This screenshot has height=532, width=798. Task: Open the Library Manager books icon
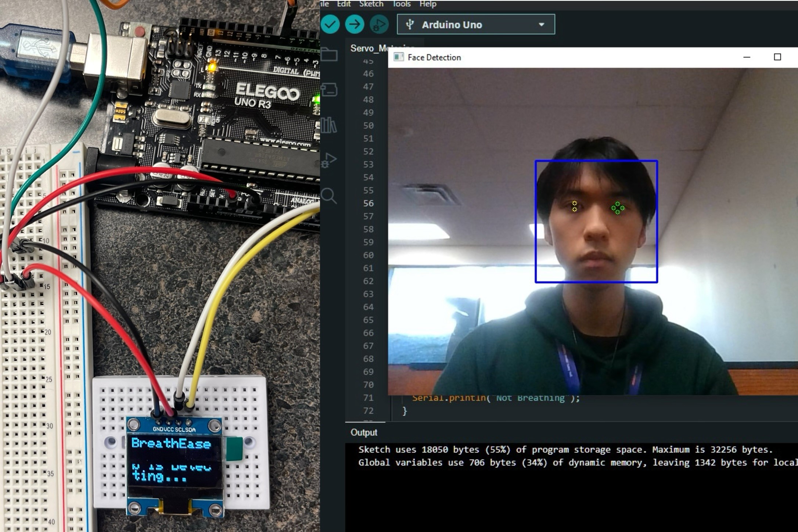click(x=328, y=125)
